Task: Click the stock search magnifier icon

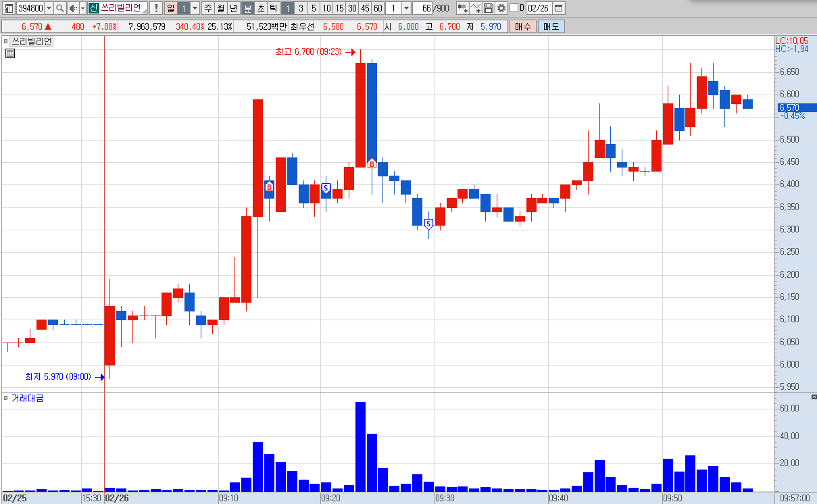Action: [x=59, y=8]
